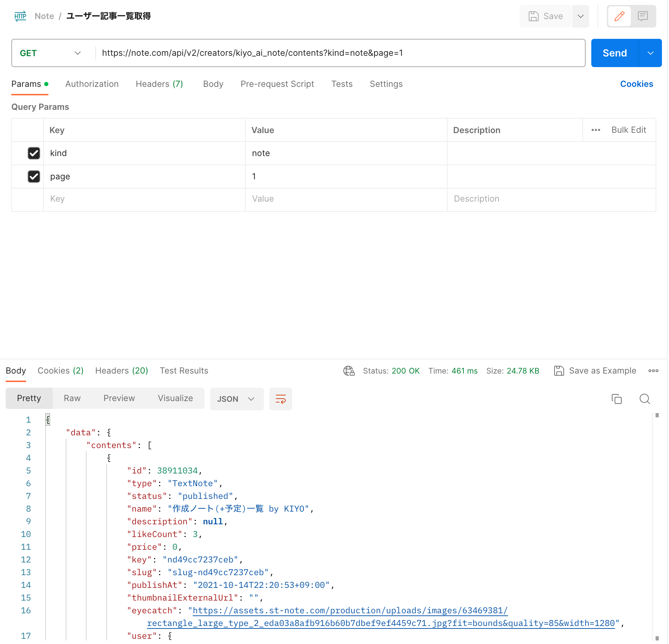Screen dimensions: 669x644
Task: Open the request Body tab
Action: [213, 84]
